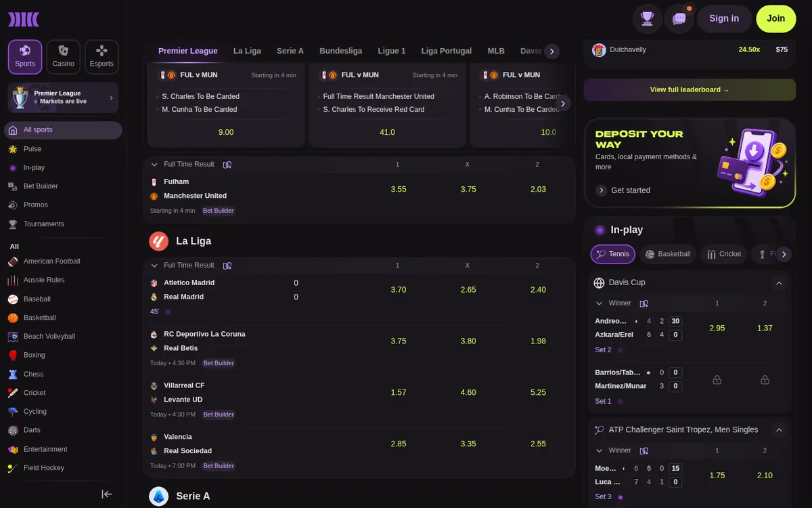Screen dimensions: 812x508
Task: Open In-play in the sidebar menu
Action: [x=34, y=167]
